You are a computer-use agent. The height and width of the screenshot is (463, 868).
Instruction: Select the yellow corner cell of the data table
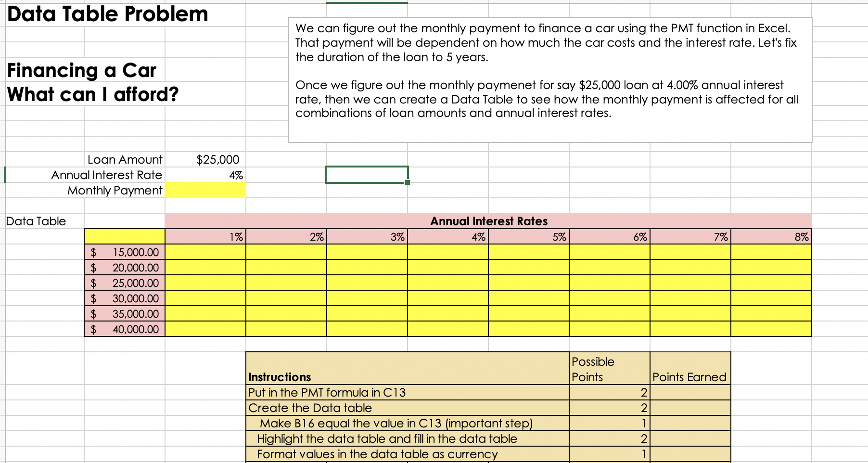125,236
